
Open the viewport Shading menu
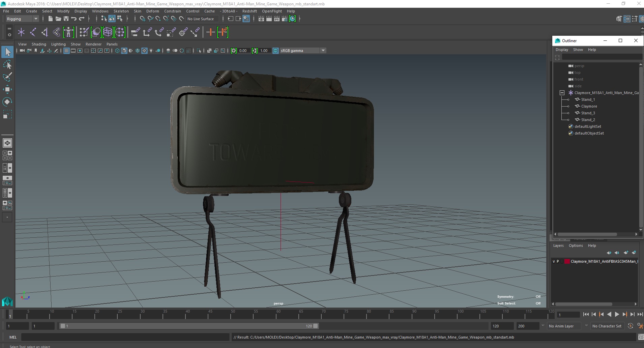point(39,44)
